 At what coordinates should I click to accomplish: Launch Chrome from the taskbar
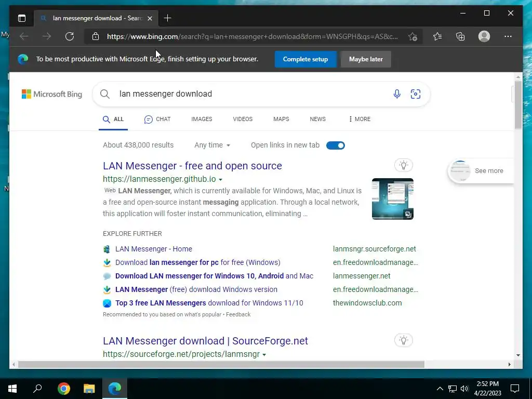[x=64, y=389]
